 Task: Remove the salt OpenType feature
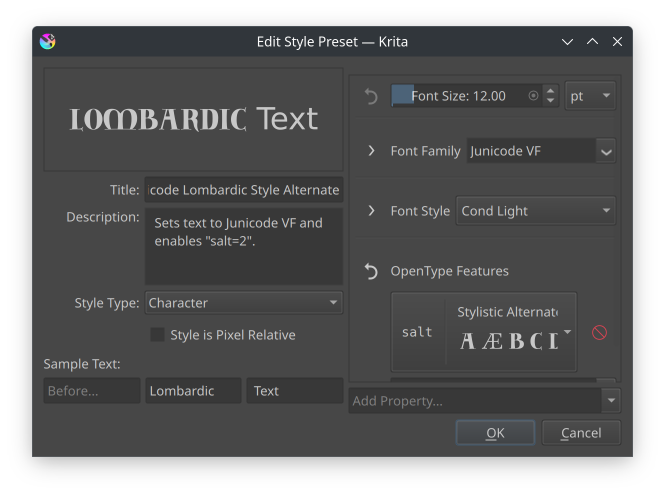pos(599,333)
